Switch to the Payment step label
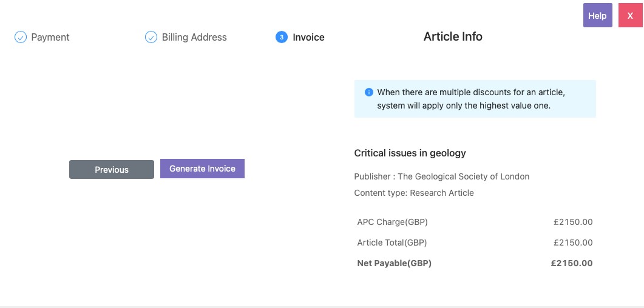The image size is (644, 308). pyautogui.click(x=50, y=38)
